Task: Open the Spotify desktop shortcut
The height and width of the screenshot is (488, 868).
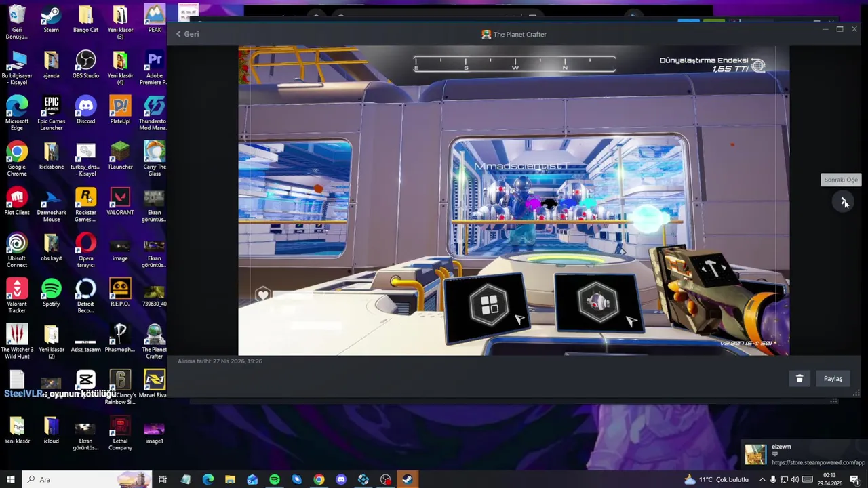Action: [51, 292]
